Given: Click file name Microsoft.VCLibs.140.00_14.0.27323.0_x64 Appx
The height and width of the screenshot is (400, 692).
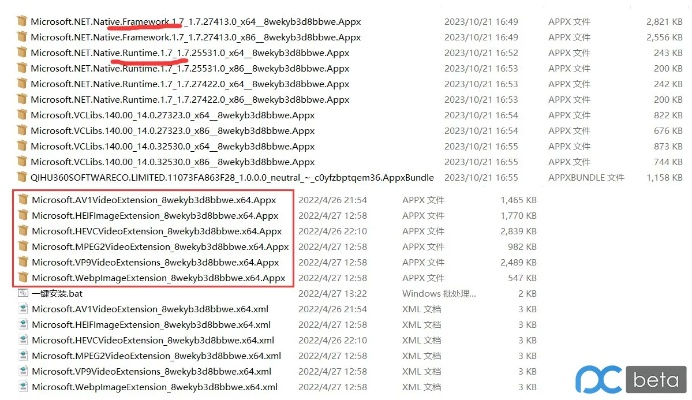Looking at the screenshot, I should tap(173, 115).
